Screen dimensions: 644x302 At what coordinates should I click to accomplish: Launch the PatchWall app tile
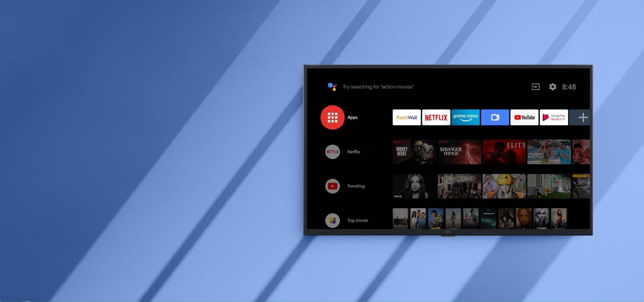click(407, 117)
